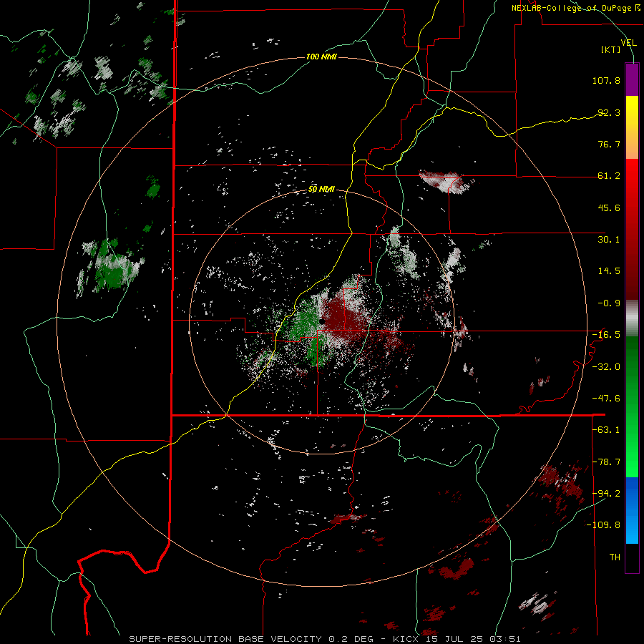Click the -63.1 legend value
The height and width of the screenshot is (644, 644).
tap(606, 430)
